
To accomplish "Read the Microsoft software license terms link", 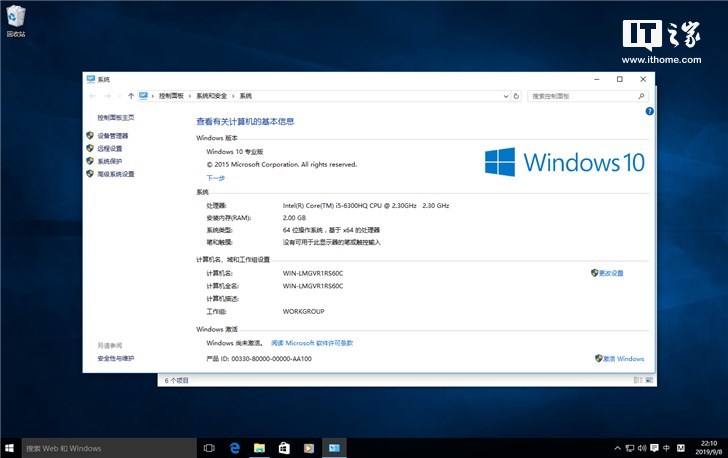I will (x=312, y=343).
